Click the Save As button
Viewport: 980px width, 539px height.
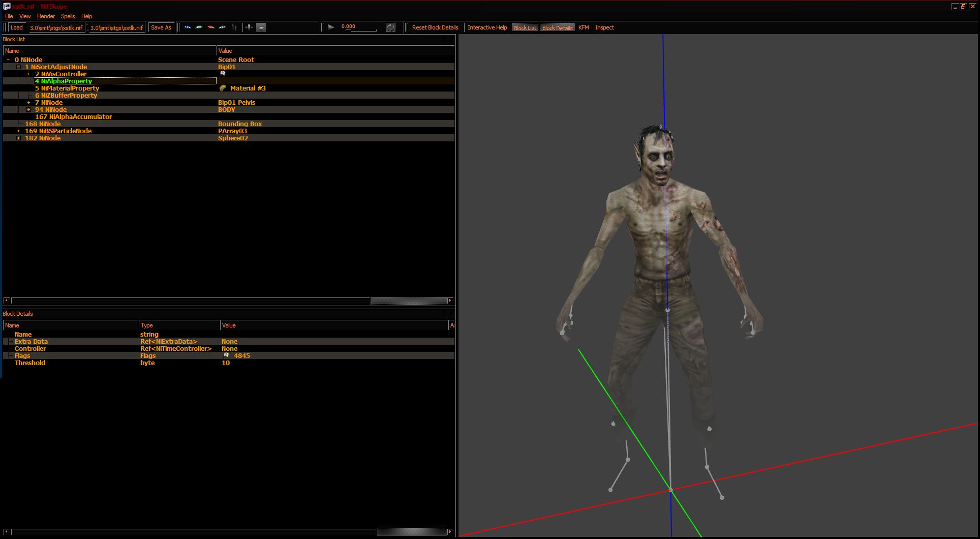tap(161, 27)
